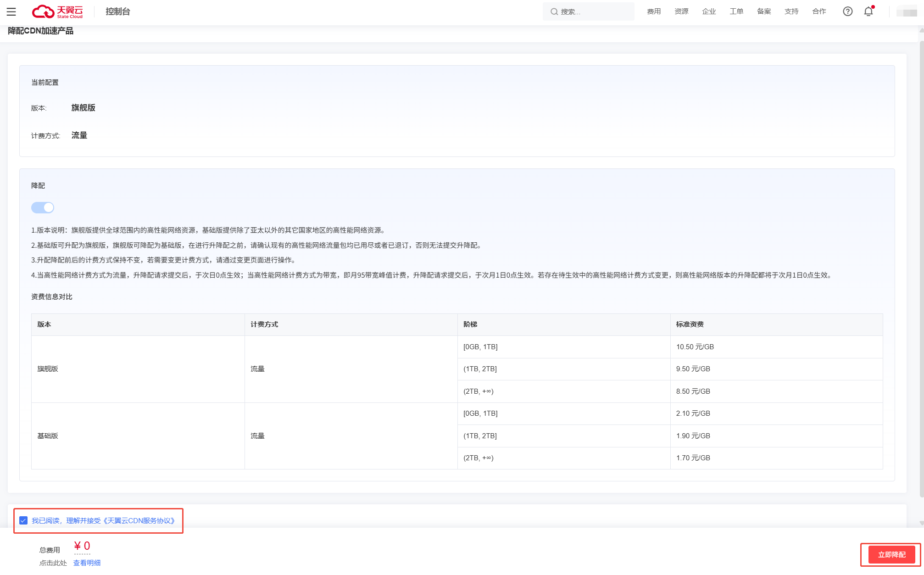Click the user account avatar
The height and width of the screenshot is (575, 924).
(906, 12)
